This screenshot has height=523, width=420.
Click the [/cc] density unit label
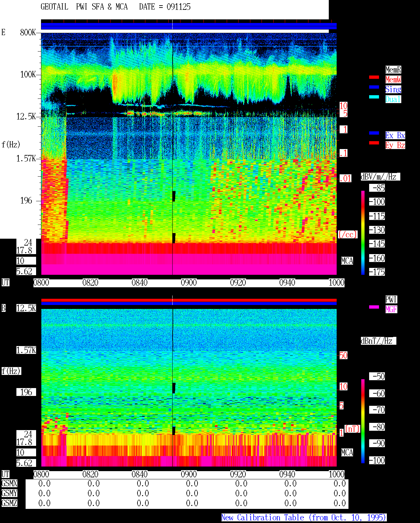(348, 235)
